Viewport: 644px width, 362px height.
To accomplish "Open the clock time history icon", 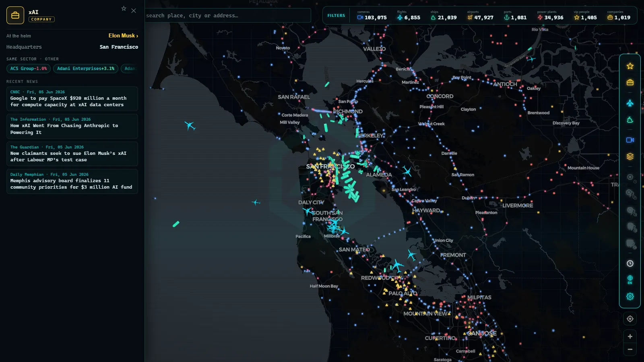I will point(630,263).
